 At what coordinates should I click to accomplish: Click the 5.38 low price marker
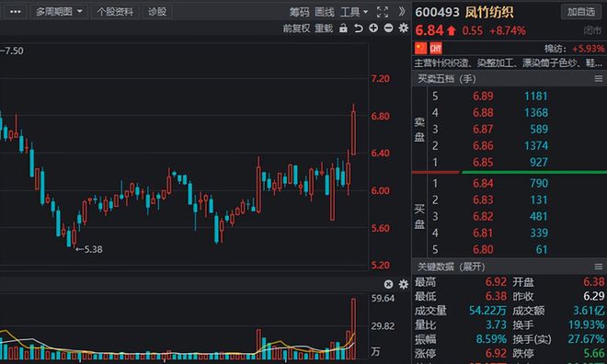pyautogui.click(x=89, y=249)
